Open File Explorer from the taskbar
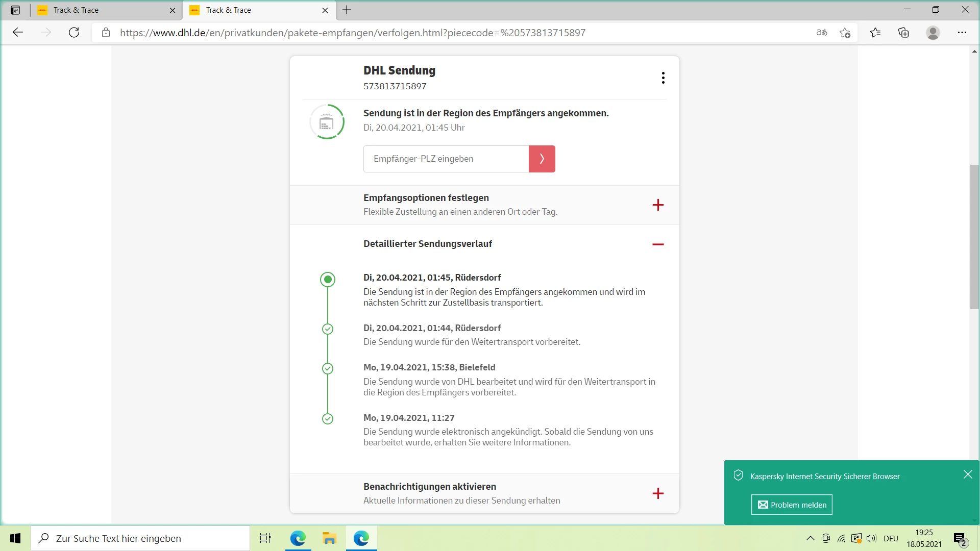 [329, 538]
